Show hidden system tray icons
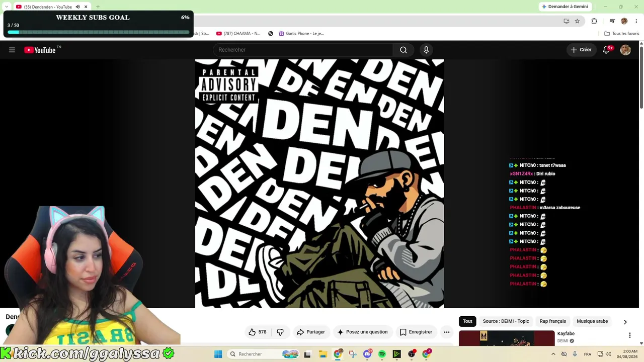 click(553, 354)
